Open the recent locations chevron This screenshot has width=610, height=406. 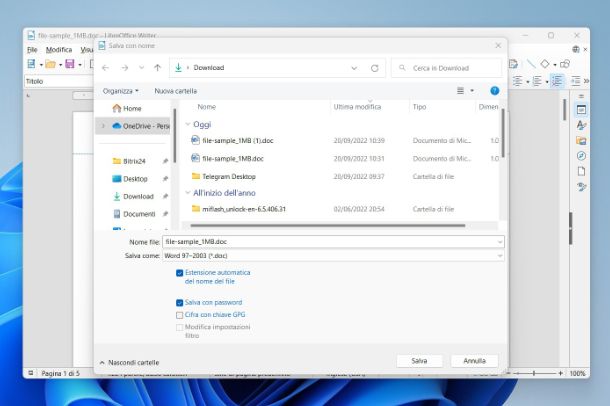point(141,68)
